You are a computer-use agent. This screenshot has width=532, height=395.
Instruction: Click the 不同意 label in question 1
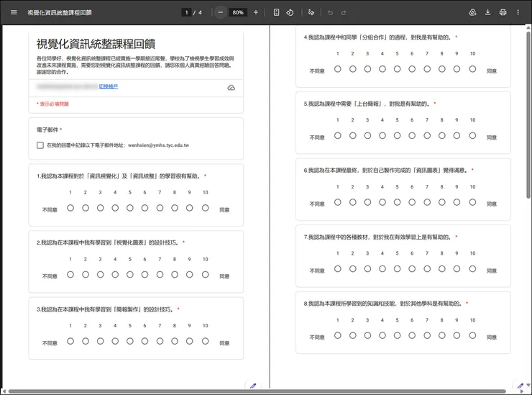click(x=50, y=210)
